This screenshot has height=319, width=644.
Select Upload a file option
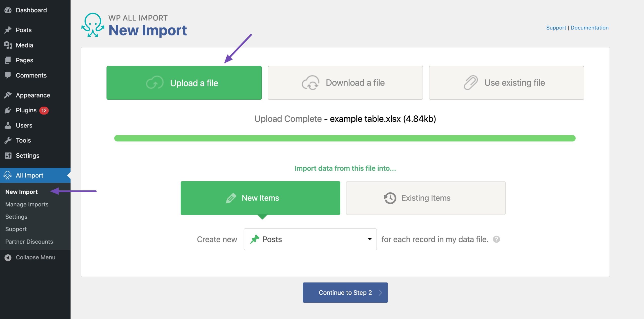pyautogui.click(x=184, y=83)
